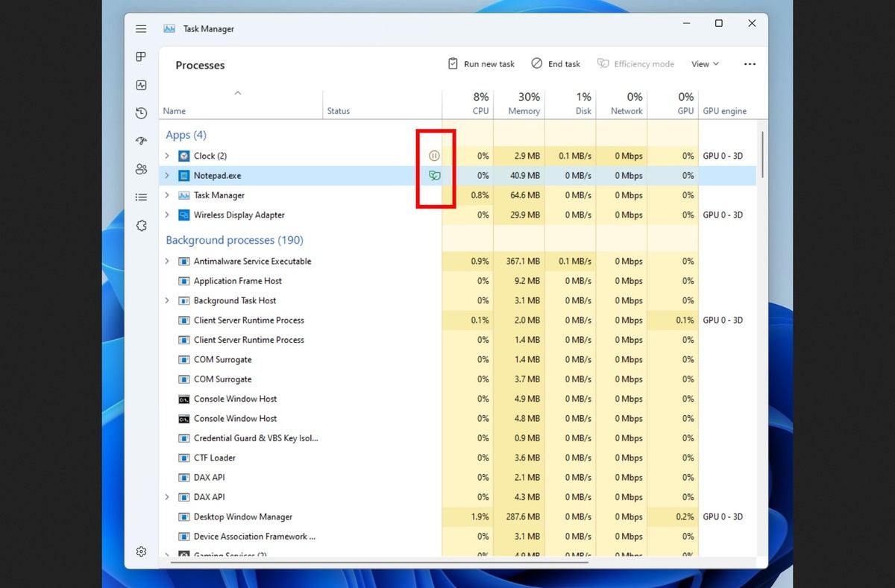Expand the second DAX API entry

click(x=167, y=497)
